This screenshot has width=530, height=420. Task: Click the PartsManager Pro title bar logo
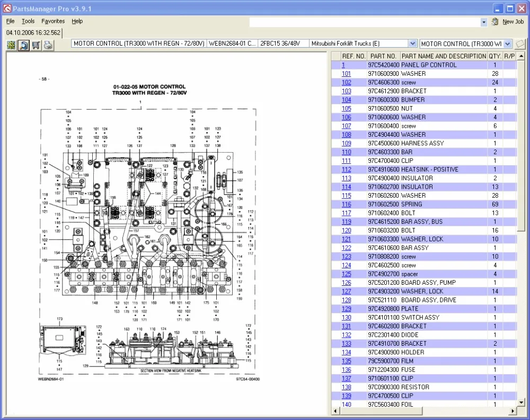pyautogui.click(x=7, y=8)
